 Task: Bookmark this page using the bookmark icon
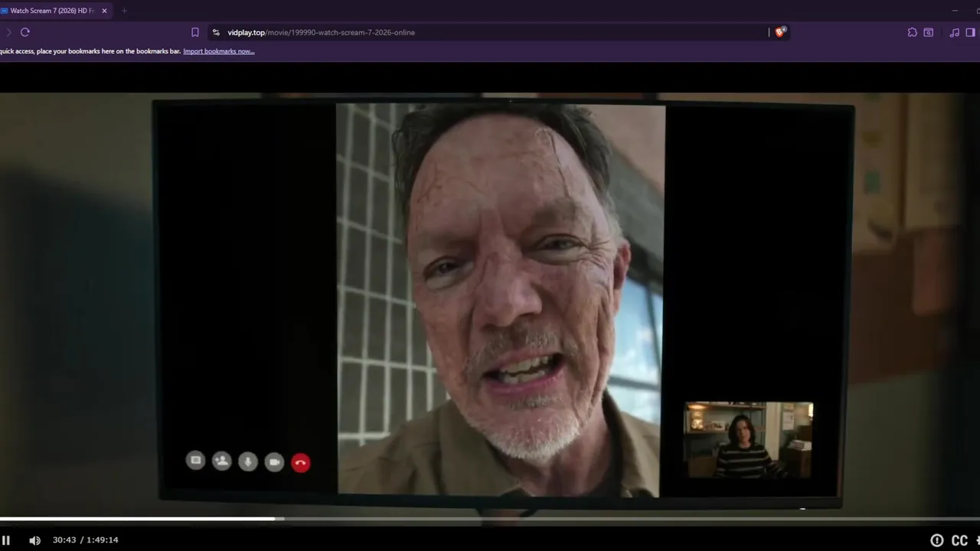pyautogui.click(x=195, y=32)
